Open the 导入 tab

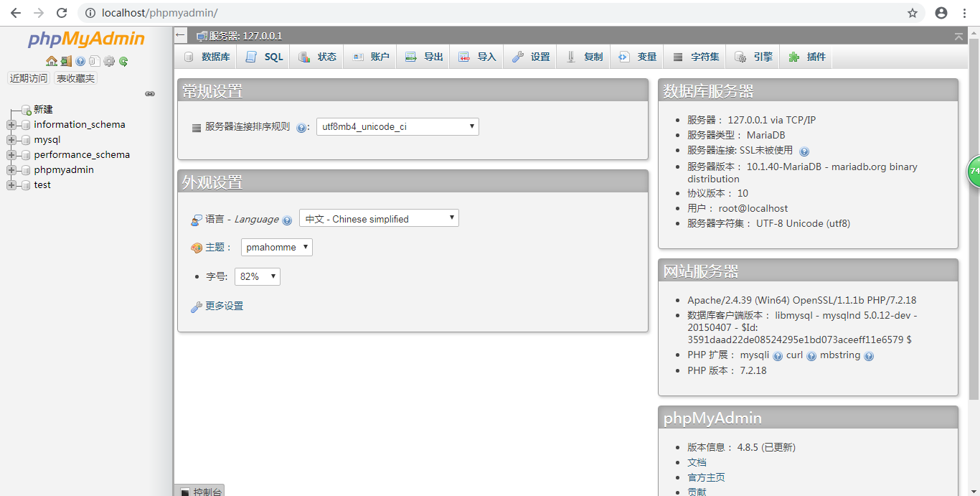coord(477,57)
